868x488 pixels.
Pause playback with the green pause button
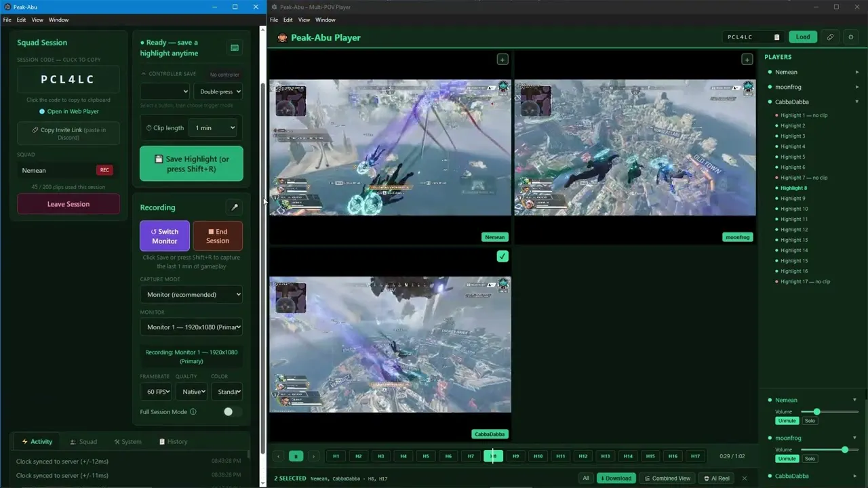296,456
